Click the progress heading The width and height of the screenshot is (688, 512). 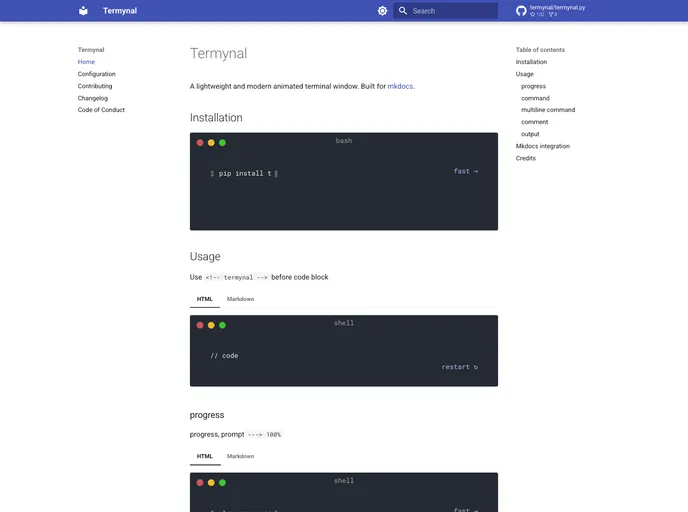pos(207,415)
